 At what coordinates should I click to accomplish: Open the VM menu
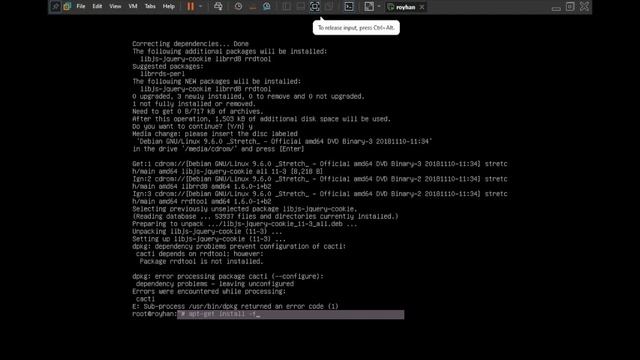tap(133, 7)
